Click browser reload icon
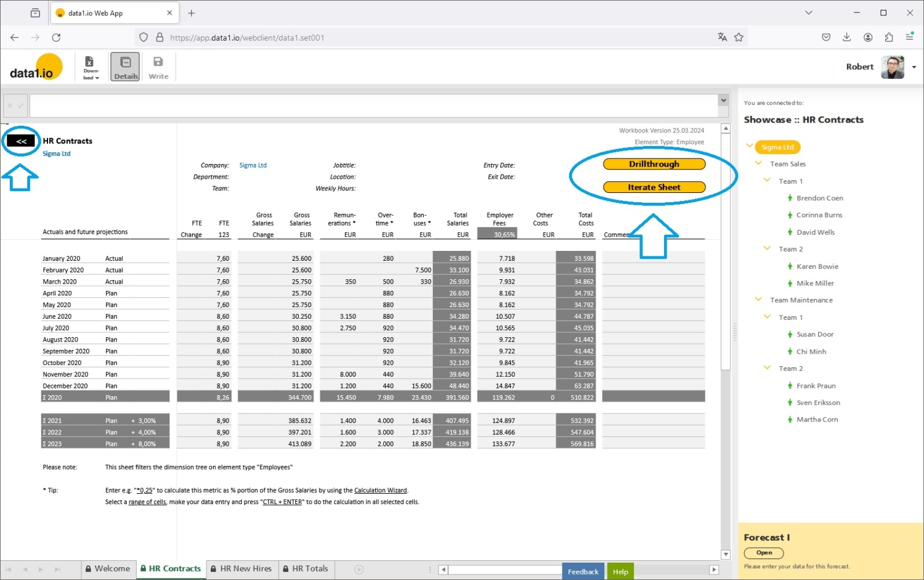 [x=56, y=38]
